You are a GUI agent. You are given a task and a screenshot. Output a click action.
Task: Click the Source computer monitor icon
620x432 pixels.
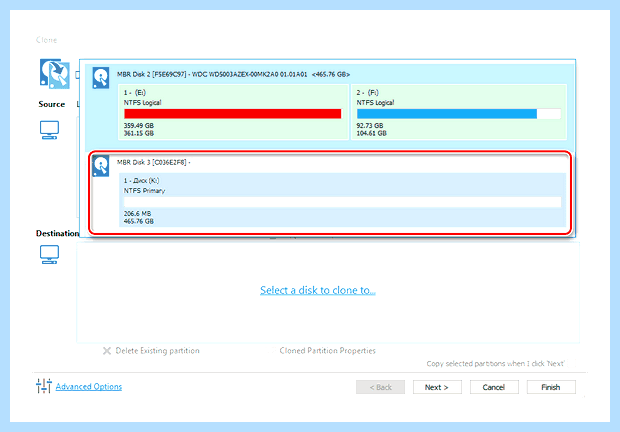click(49, 130)
